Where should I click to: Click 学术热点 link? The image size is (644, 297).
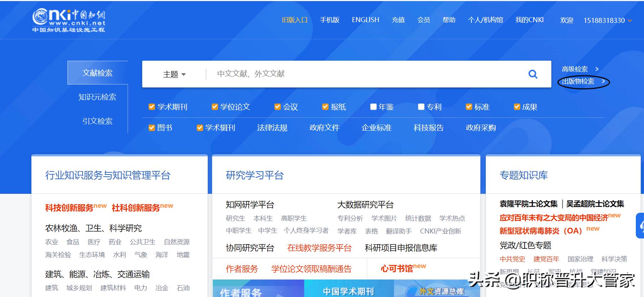(x=452, y=218)
